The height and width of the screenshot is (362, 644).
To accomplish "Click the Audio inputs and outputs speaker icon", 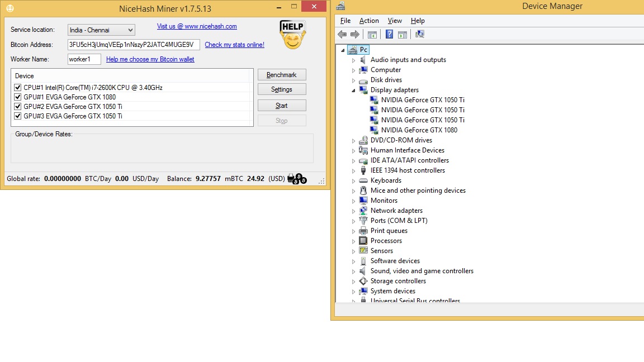I will coord(363,60).
